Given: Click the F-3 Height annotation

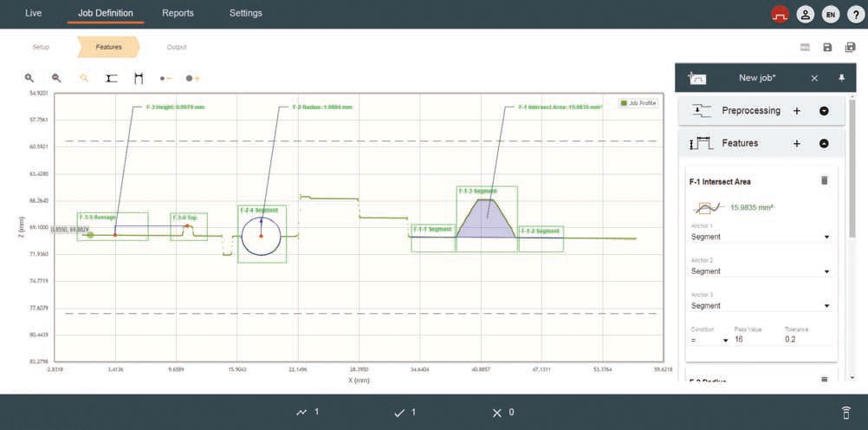Looking at the screenshot, I should [176, 107].
